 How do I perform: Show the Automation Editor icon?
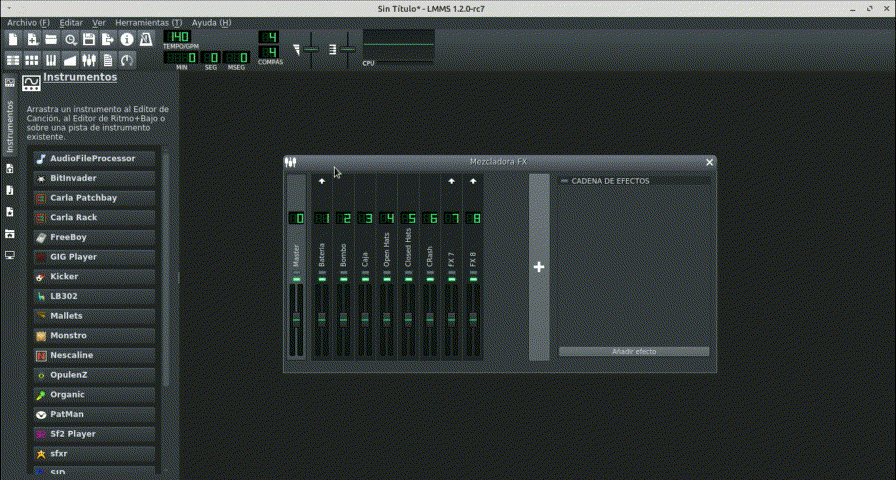(x=70, y=59)
